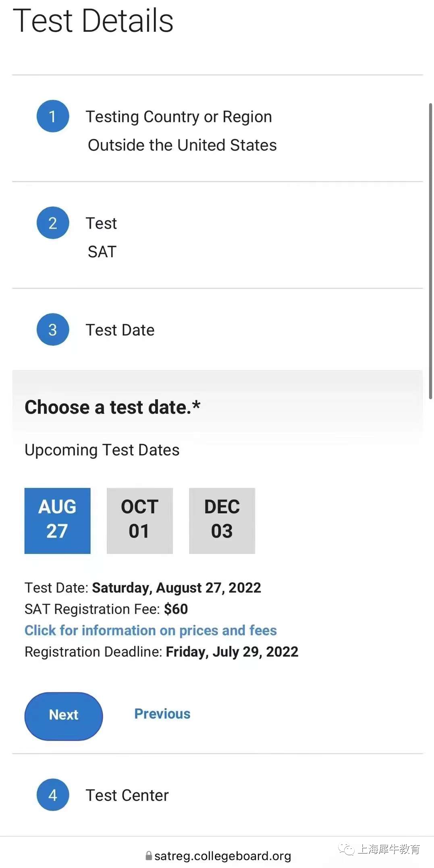Expand the Testing Country or Region section
Image resolution: width=434 pixels, height=868 pixels.
pyautogui.click(x=218, y=128)
